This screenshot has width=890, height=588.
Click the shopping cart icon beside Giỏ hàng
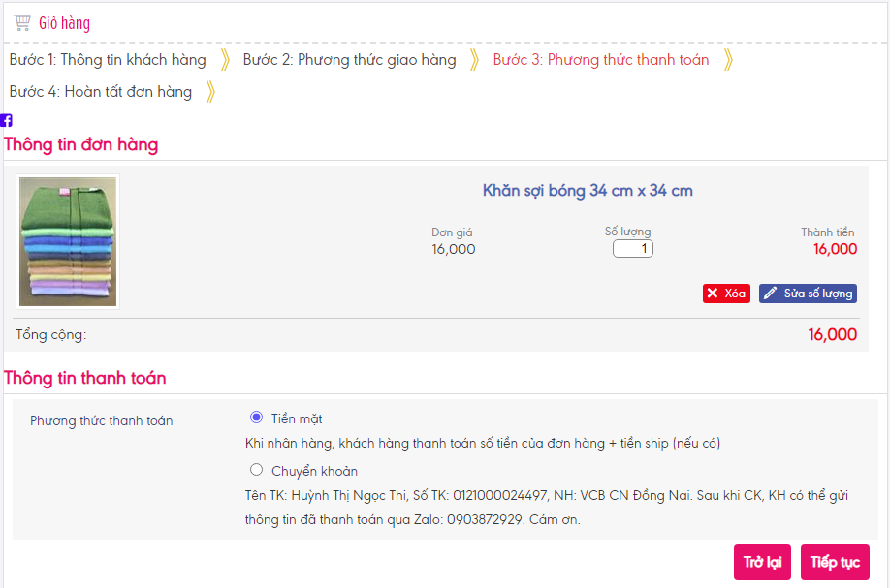(21, 22)
